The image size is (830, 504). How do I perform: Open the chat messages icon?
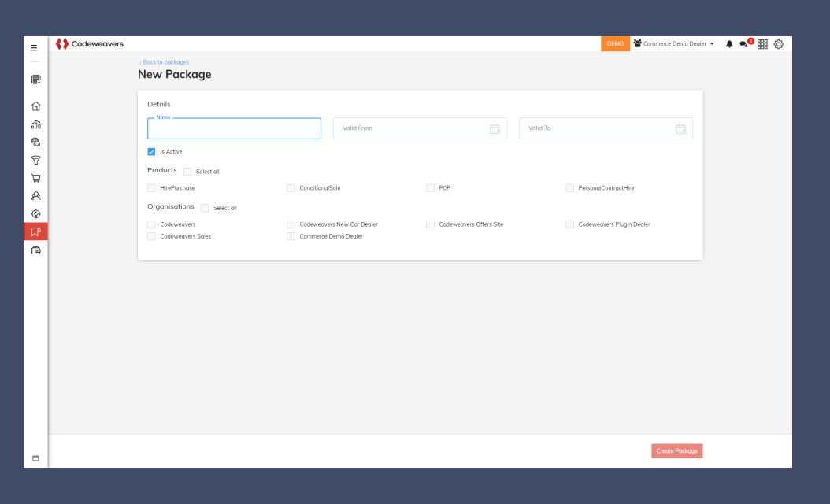click(x=744, y=44)
